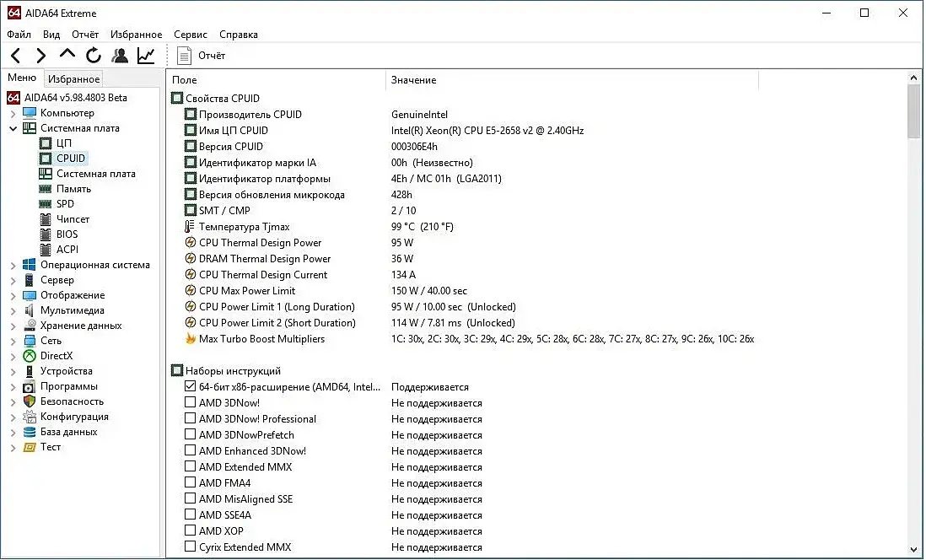Image resolution: width=926 pixels, height=560 pixels.
Task: Click the Устройства device icon
Action: point(29,371)
